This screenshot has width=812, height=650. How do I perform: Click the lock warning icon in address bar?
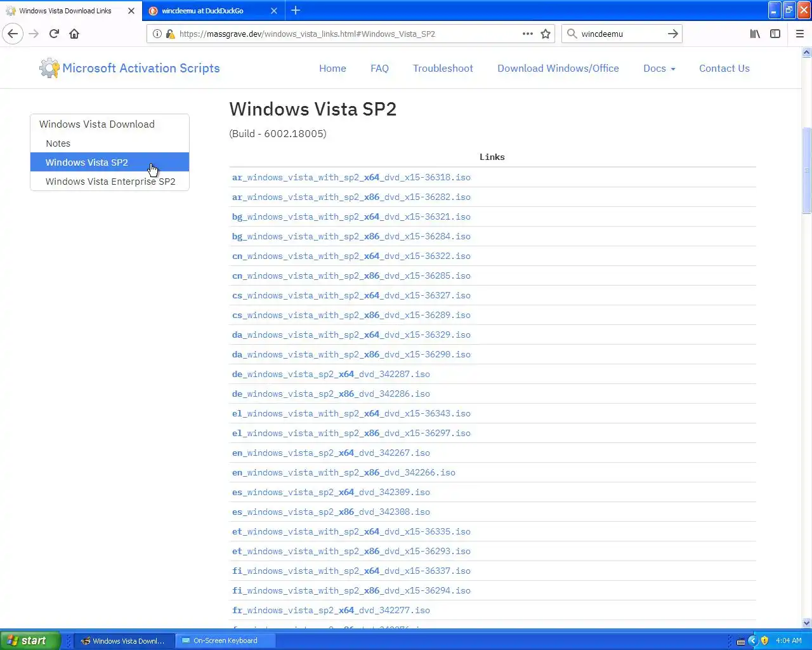click(170, 34)
